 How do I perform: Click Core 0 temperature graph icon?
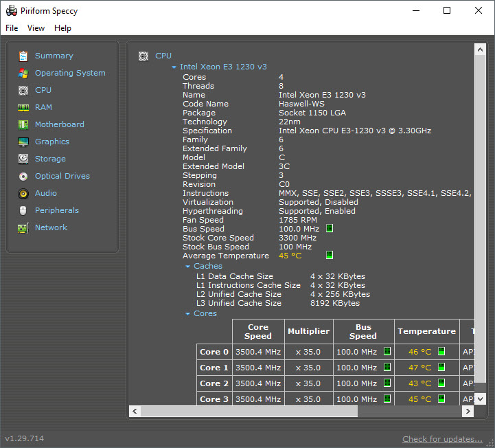pos(441,351)
